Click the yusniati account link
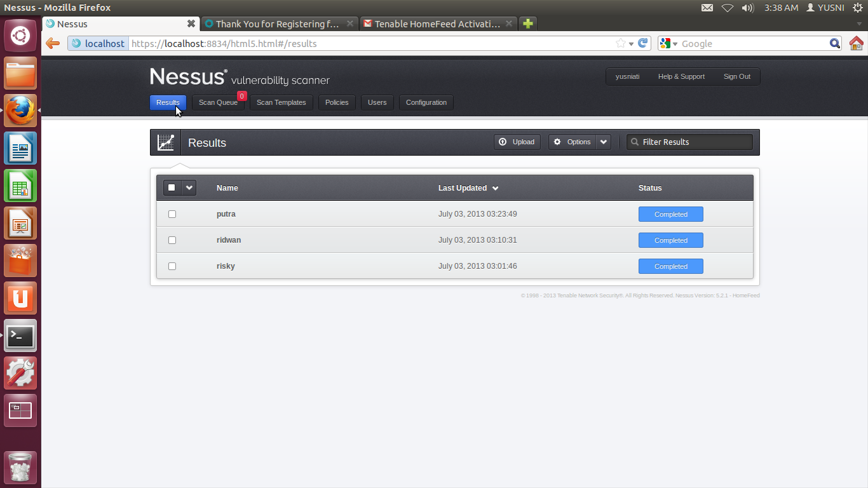The image size is (868, 488). point(627,76)
